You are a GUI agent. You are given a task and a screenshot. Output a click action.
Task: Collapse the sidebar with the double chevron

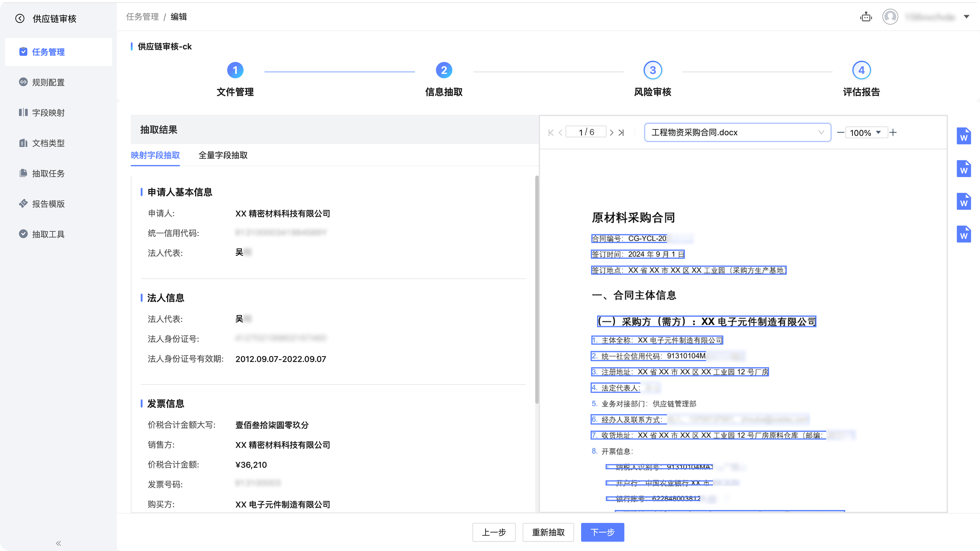tap(58, 543)
